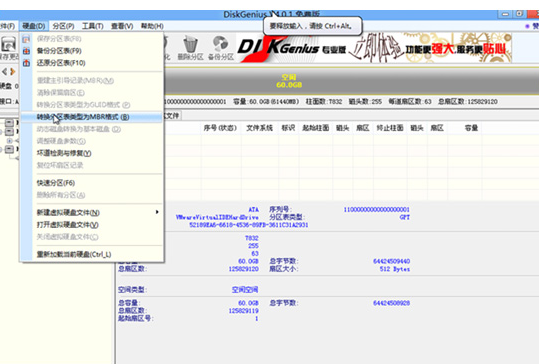Click the 删除分区 trash can toolbar icon
Screen dimensions: 539x364
coord(190,48)
